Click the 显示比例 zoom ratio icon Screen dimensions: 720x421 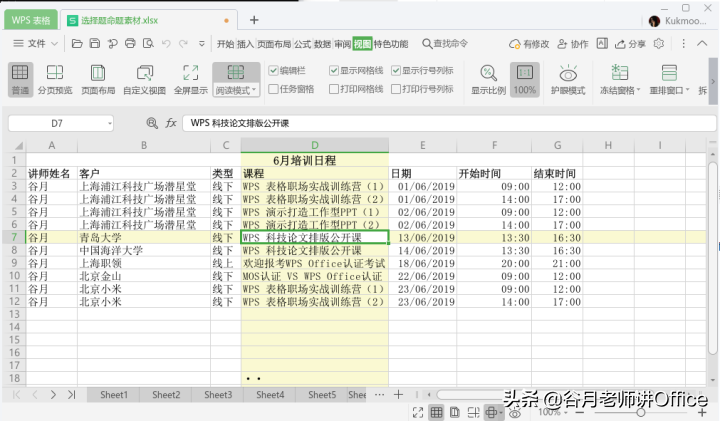(x=488, y=79)
